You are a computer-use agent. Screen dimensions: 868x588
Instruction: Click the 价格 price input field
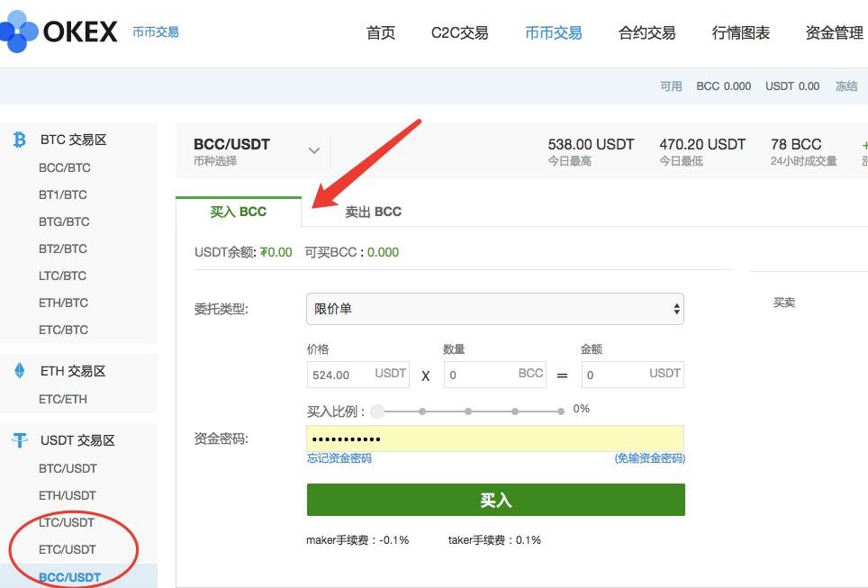click(x=342, y=373)
